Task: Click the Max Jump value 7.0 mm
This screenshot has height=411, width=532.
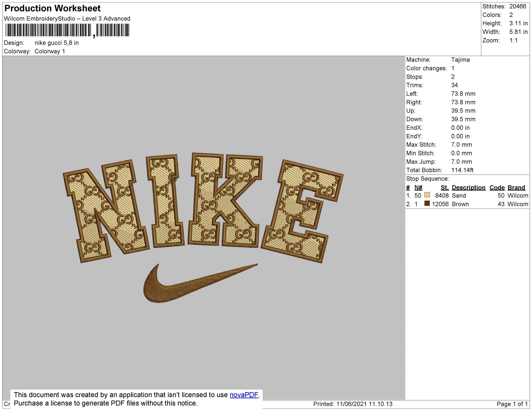Action: pos(461,162)
